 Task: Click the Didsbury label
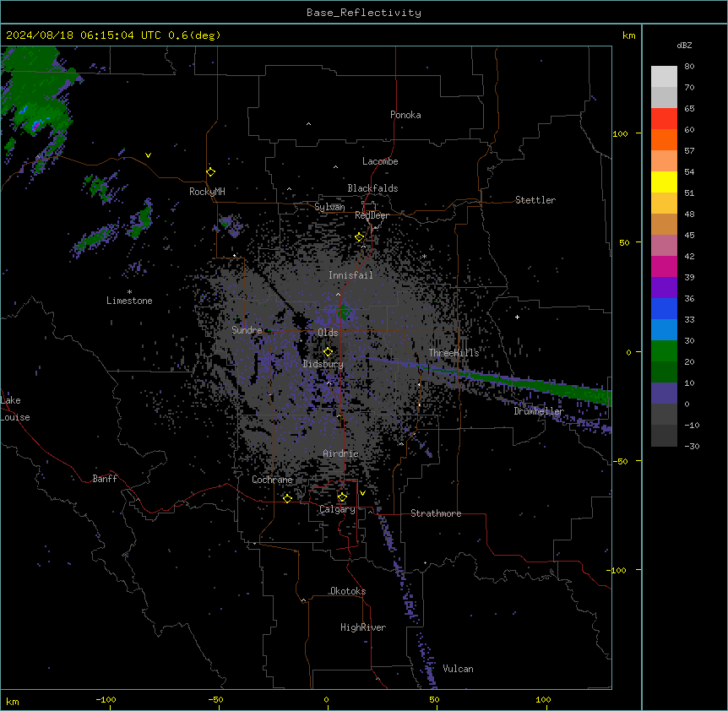coord(323,364)
